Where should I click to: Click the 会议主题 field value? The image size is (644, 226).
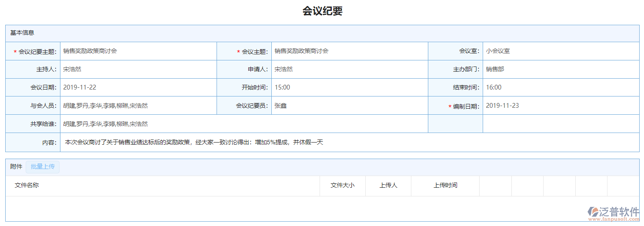[x=349, y=51]
